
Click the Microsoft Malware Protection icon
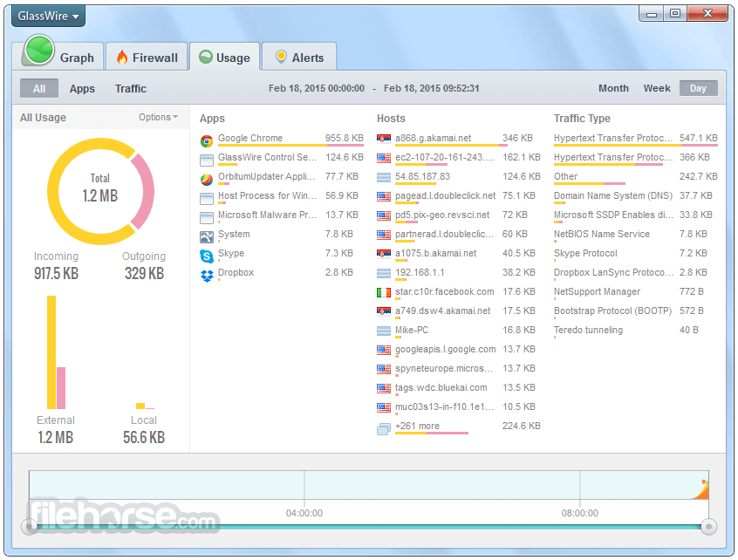pos(207,217)
